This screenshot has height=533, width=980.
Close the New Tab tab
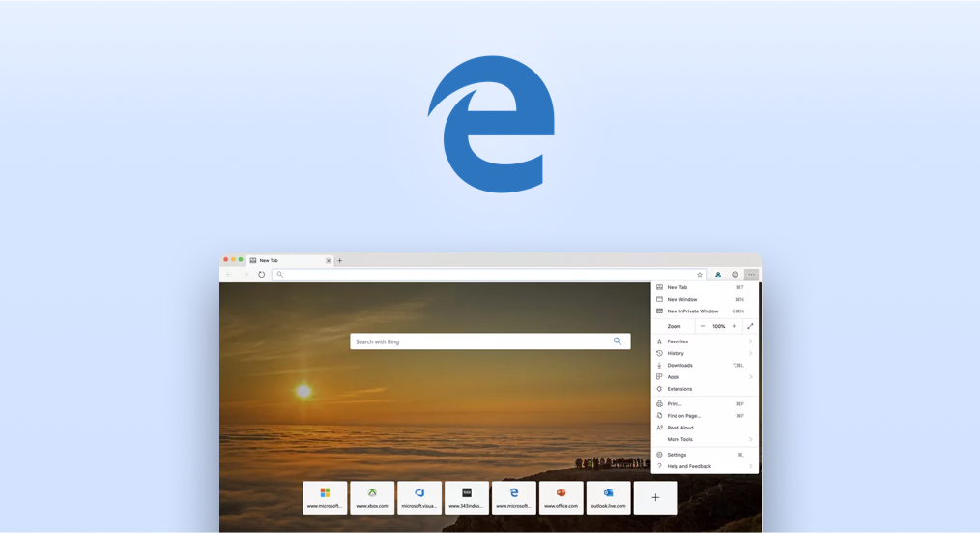[328, 260]
